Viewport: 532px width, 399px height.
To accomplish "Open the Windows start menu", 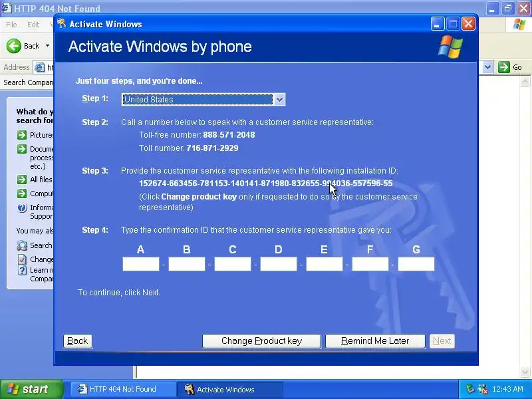I will (x=32, y=389).
